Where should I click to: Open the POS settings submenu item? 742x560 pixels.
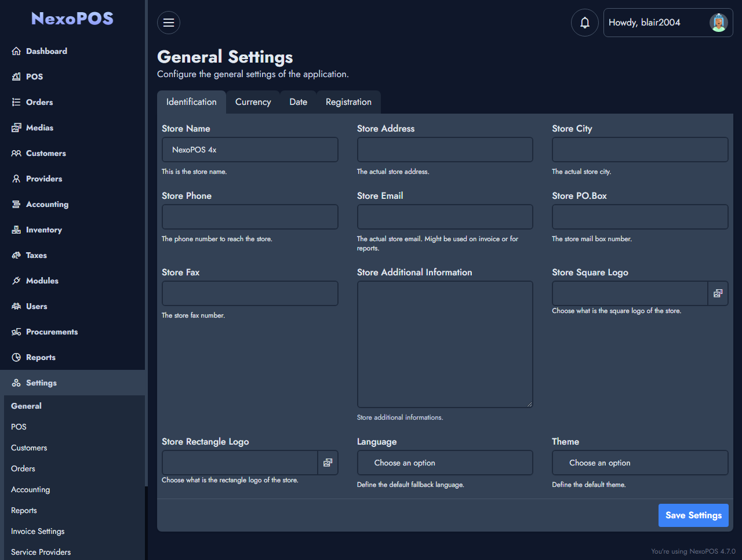pyautogui.click(x=74, y=427)
